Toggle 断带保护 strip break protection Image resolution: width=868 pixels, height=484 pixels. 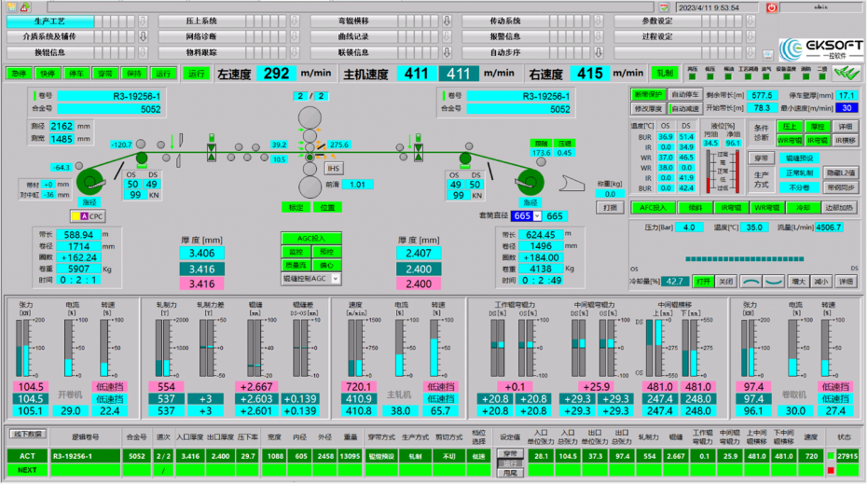pyautogui.click(x=648, y=95)
